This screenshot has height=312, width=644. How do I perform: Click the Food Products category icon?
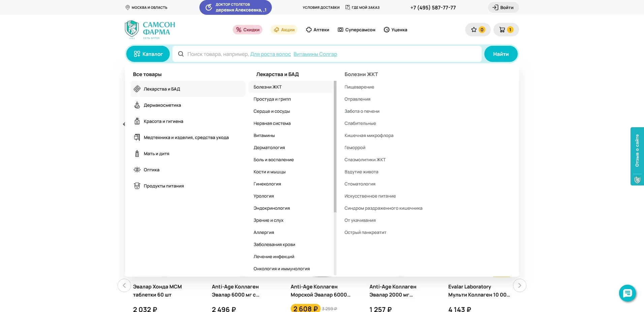(137, 186)
